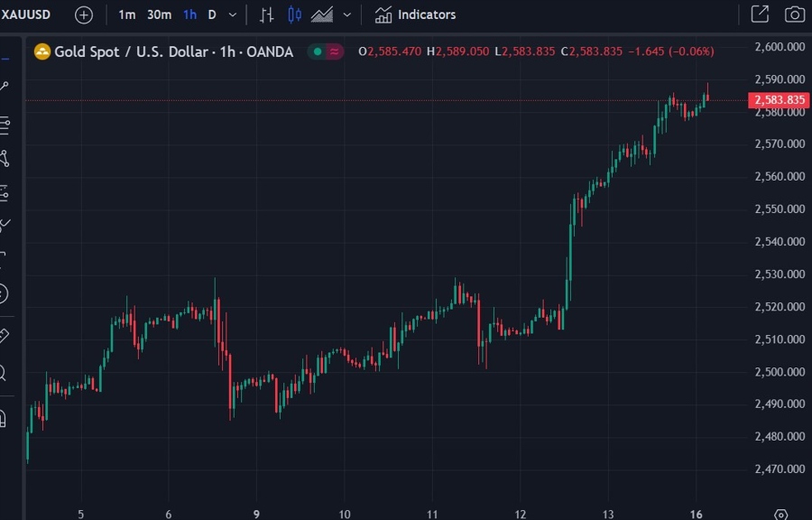
Task: Click date 12 on the time axis
Action: point(520,515)
